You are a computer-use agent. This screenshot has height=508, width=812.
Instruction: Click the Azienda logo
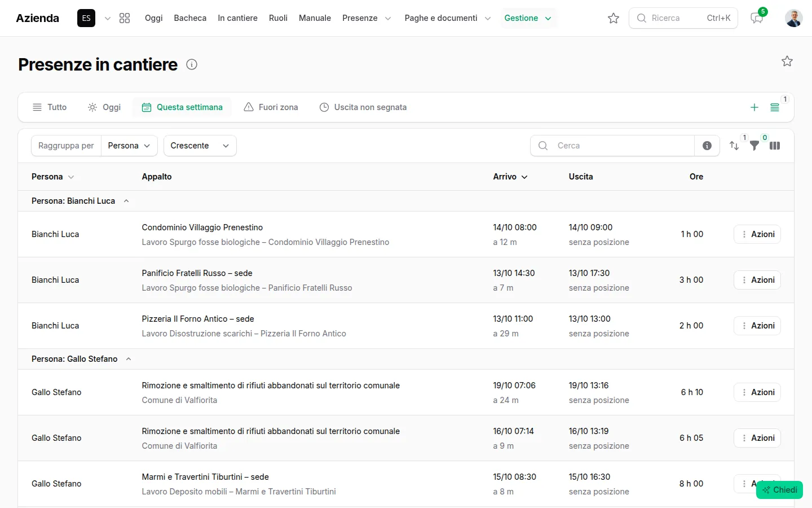click(x=38, y=18)
